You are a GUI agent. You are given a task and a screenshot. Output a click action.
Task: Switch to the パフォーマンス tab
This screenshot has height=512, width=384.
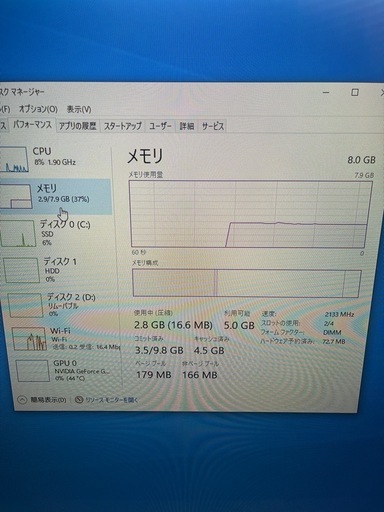coord(32,125)
